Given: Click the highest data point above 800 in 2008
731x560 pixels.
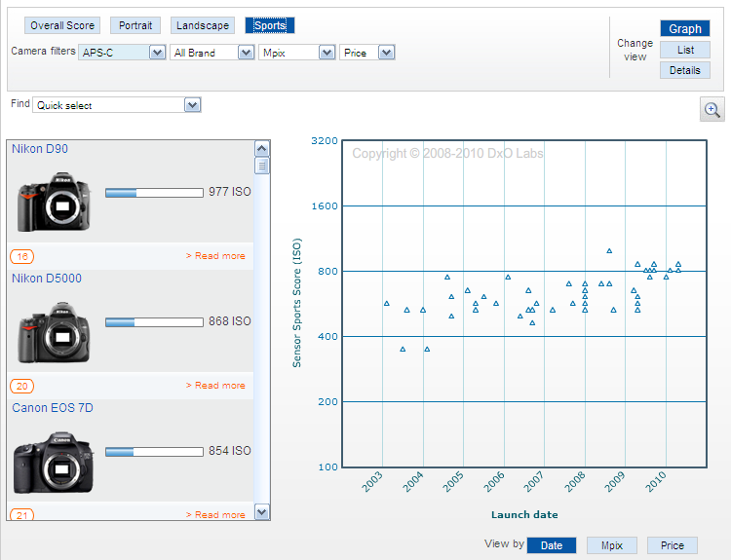Looking at the screenshot, I should click(609, 250).
